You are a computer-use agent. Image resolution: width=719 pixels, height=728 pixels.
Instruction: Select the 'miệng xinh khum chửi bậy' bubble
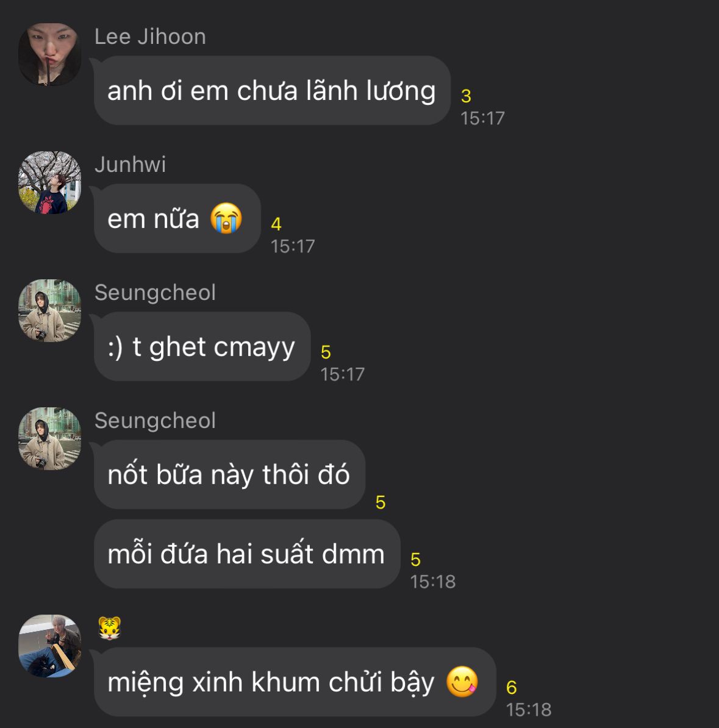(295, 682)
